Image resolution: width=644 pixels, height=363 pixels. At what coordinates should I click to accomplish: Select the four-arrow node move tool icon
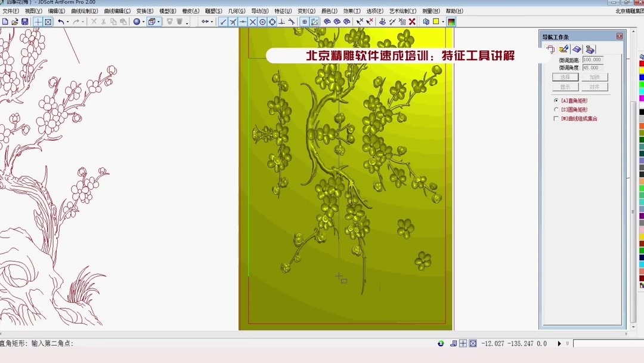click(271, 22)
